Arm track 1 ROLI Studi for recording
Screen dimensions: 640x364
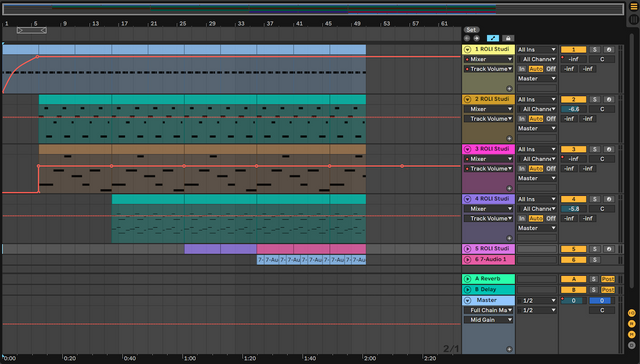(609, 49)
